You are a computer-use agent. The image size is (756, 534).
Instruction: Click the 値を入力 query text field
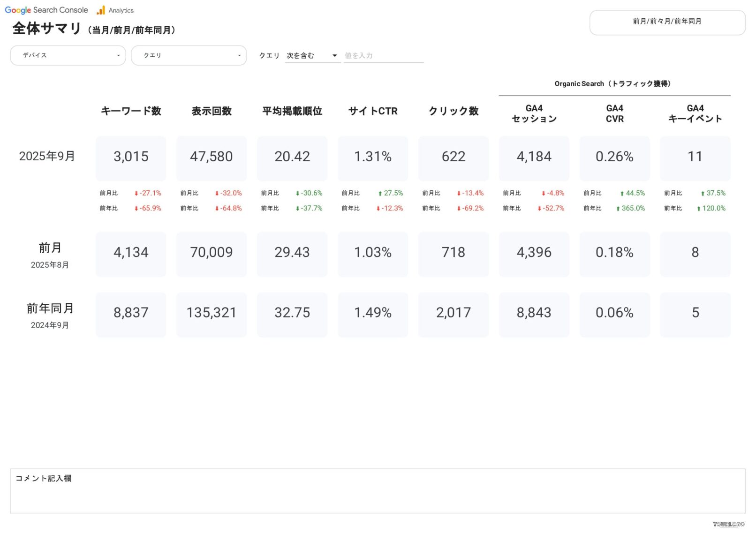coord(383,56)
